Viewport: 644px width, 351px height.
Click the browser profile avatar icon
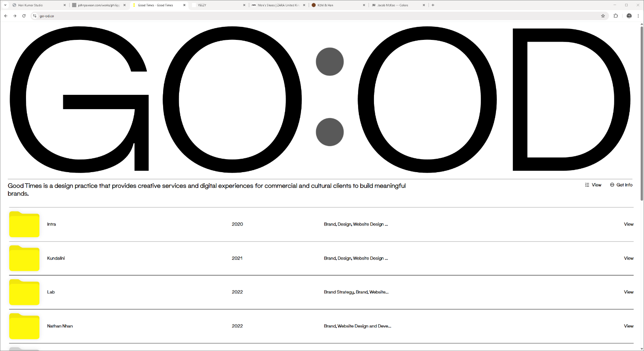pyautogui.click(x=629, y=16)
